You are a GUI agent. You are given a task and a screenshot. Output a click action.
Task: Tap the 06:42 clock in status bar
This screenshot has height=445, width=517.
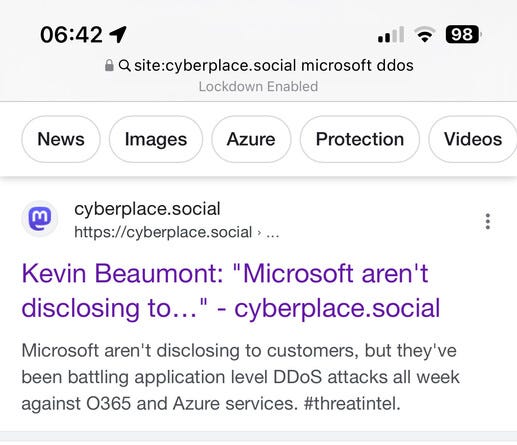tap(71, 34)
